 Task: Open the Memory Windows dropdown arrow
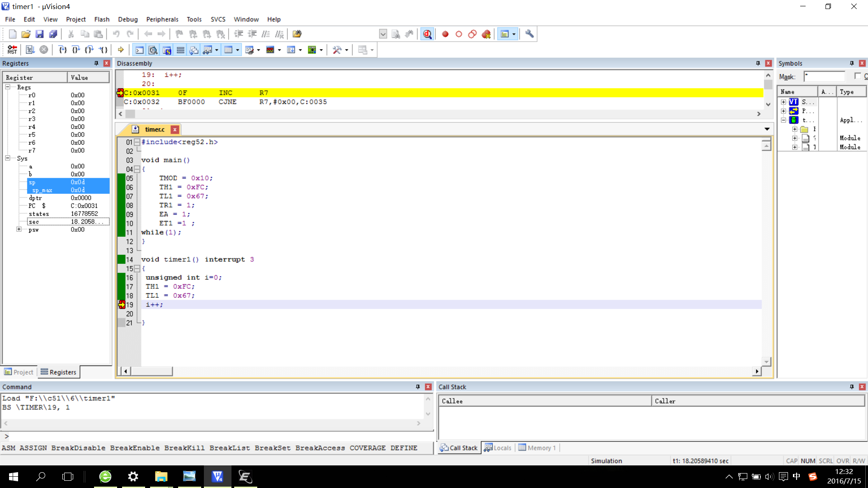point(238,50)
